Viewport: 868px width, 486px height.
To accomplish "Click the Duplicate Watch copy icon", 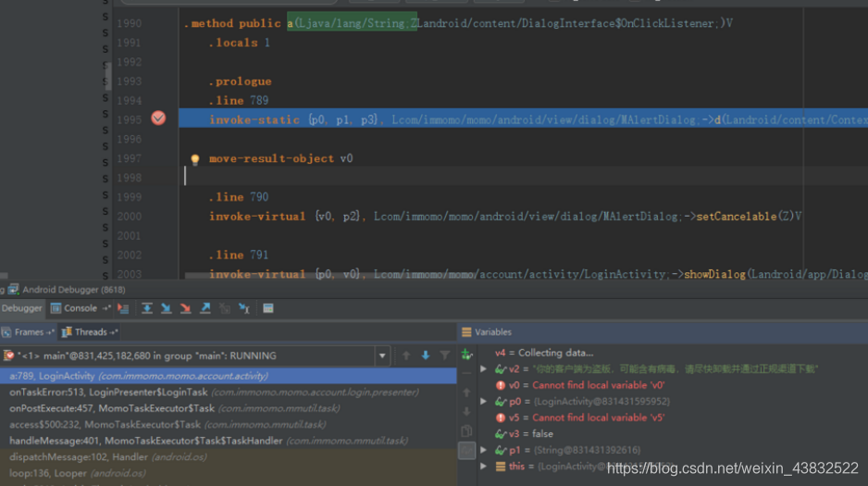I will click(x=466, y=430).
